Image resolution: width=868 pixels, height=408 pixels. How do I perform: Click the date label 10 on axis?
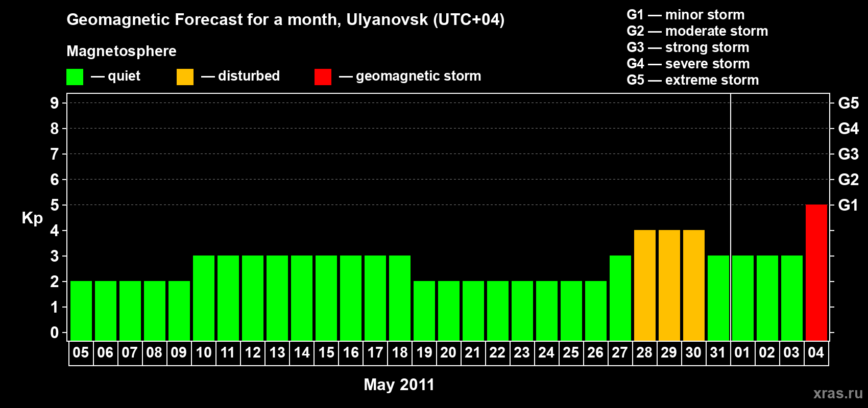pos(203,352)
